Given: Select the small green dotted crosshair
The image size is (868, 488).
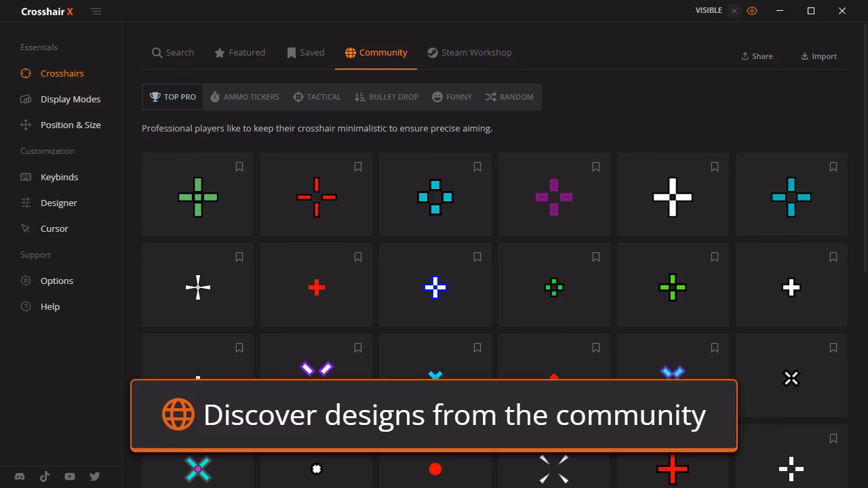Looking at the screenshot, I should click(x=554, y=287).
